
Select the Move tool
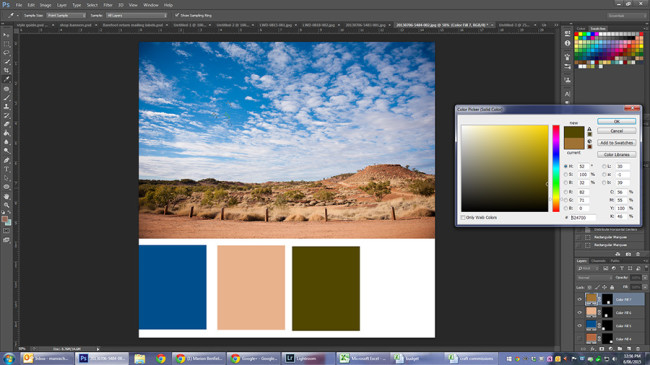(6, 35)
